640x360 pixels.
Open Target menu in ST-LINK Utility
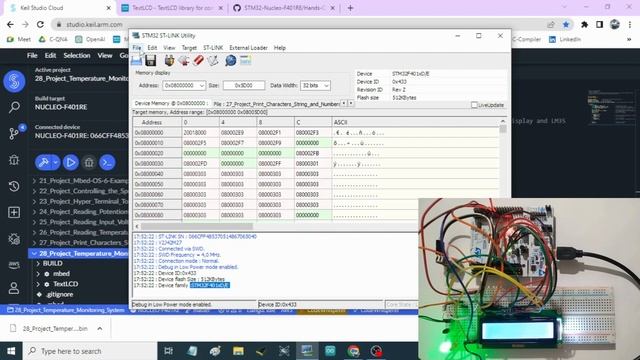pyautogui.click(x=189, y=48)
